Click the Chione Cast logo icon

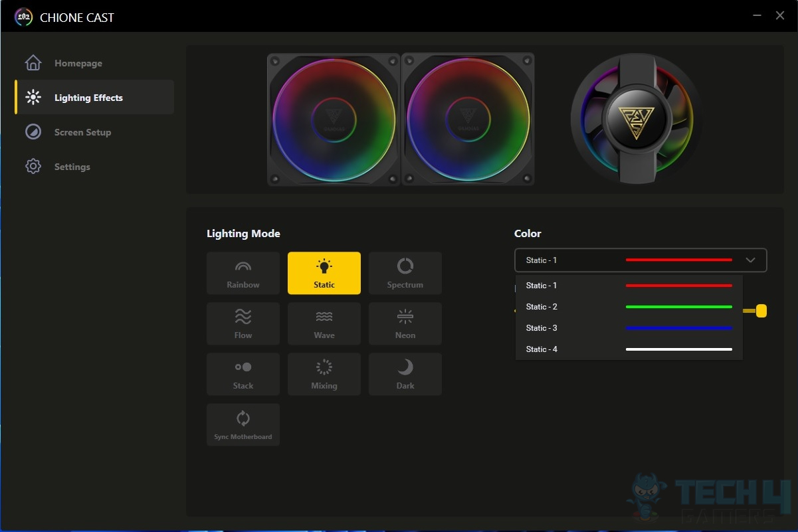pos(23,17)
